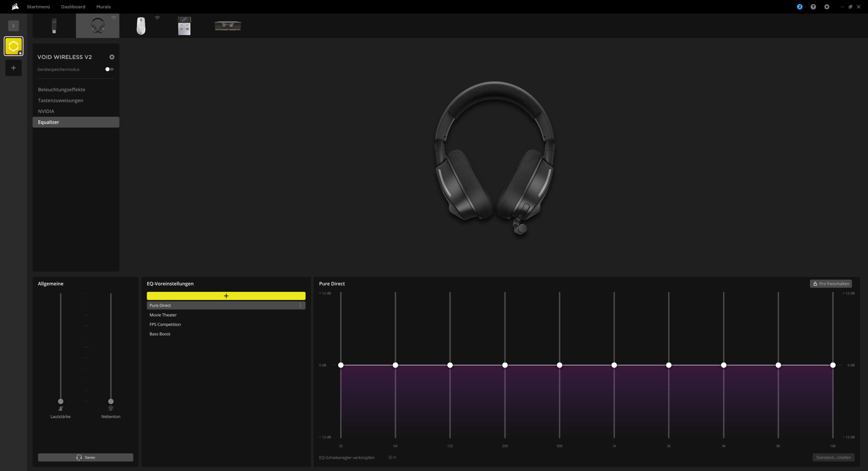
Task: Select the headset device icon in top bar
Action: [x=98, y=26]
